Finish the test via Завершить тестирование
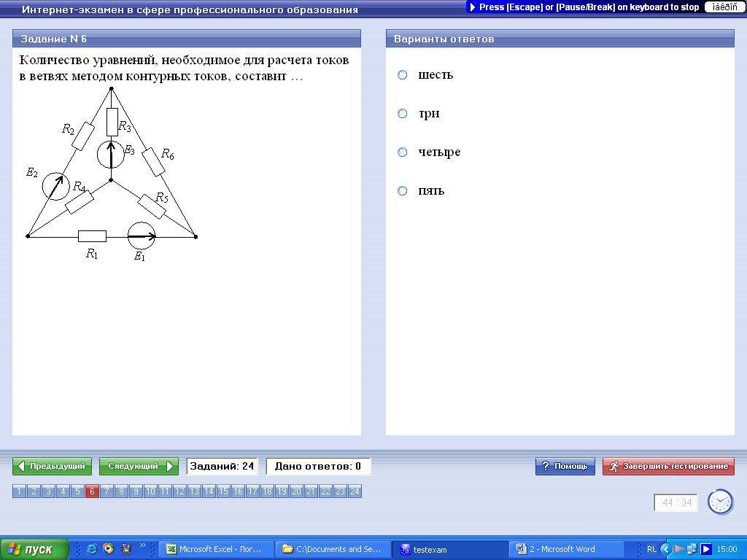This screenshot has height=560, width=747. [x=668, y=466]
